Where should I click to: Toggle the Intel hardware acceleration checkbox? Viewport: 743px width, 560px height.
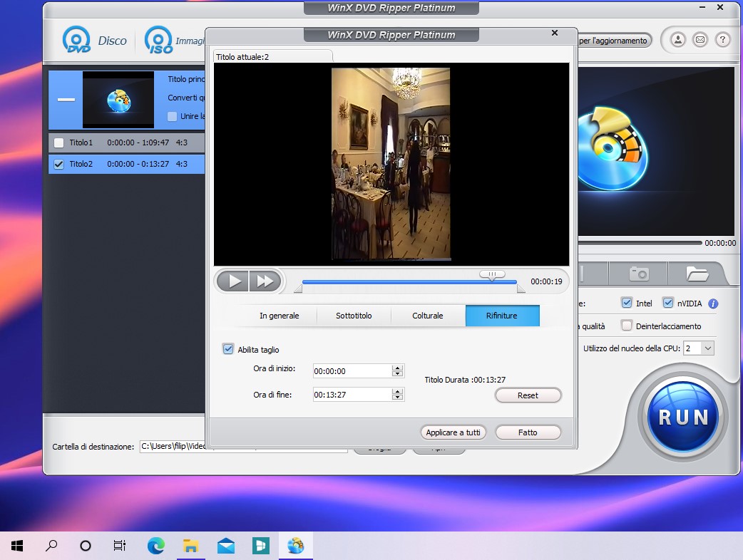[x=627, y=303]
